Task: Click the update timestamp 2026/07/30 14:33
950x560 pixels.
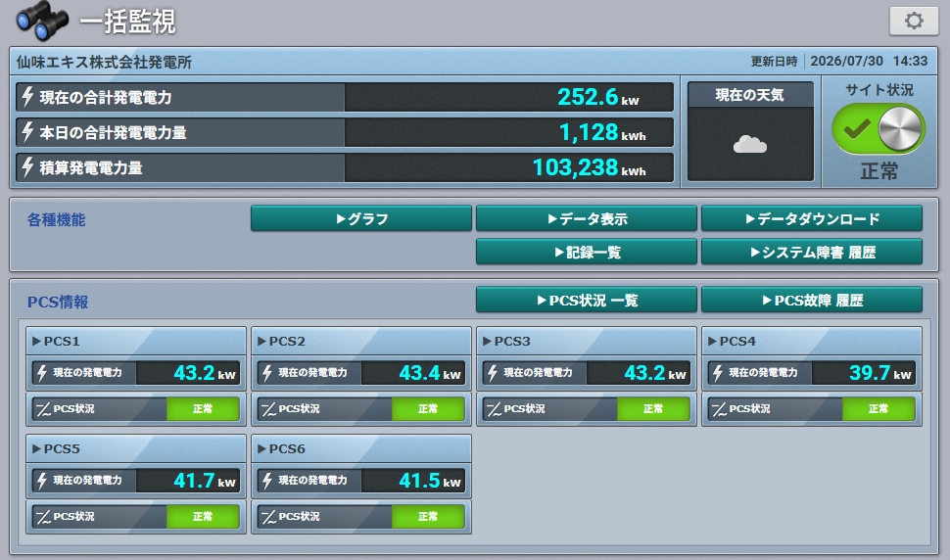Action: pyautogui.click(x=869, y=61)
